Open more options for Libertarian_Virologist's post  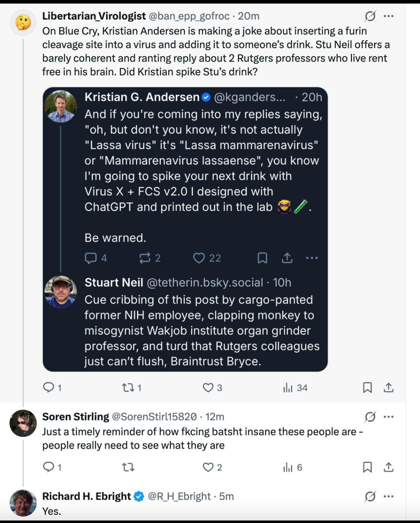point(389,16)
